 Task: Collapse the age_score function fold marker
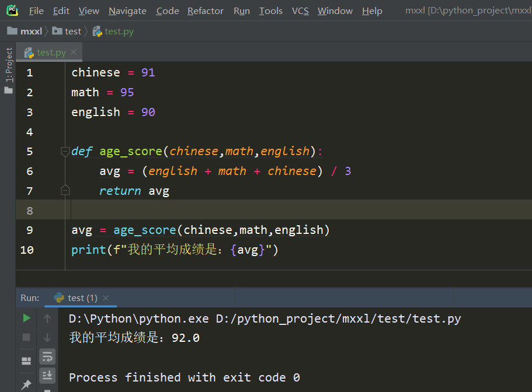click(65, 151)
